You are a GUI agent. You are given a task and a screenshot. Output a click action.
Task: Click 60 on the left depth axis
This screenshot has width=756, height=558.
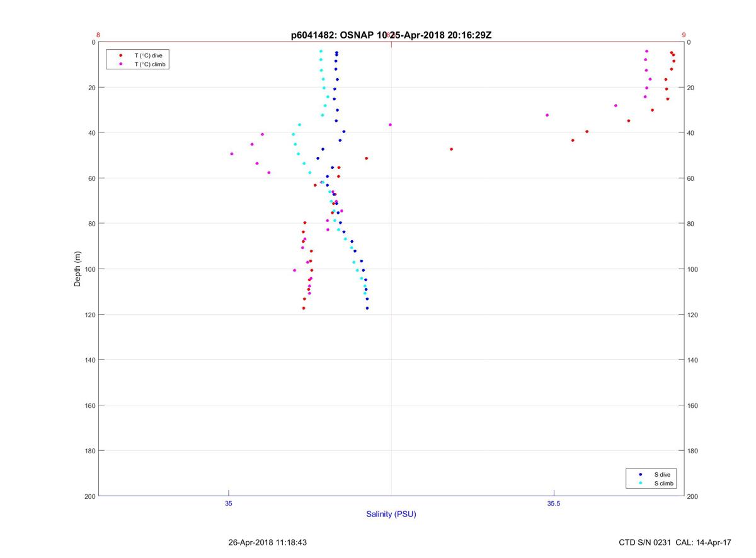(x=91, y=178)
